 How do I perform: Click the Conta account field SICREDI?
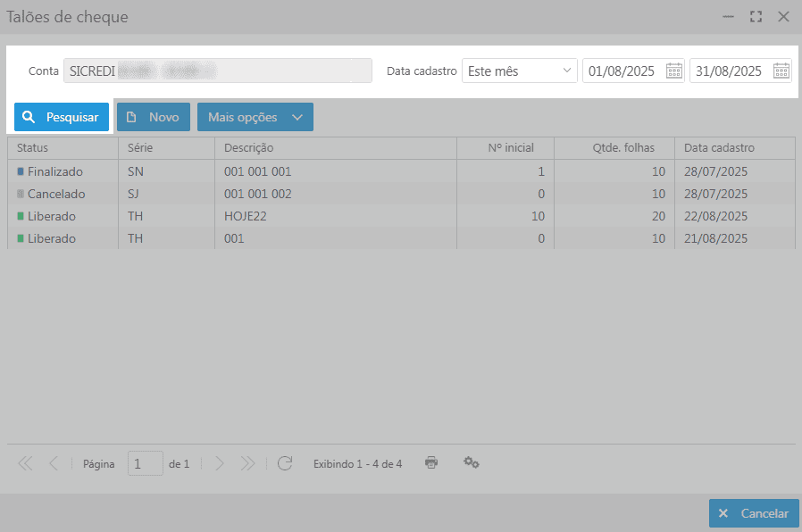(x=217, y=71)
